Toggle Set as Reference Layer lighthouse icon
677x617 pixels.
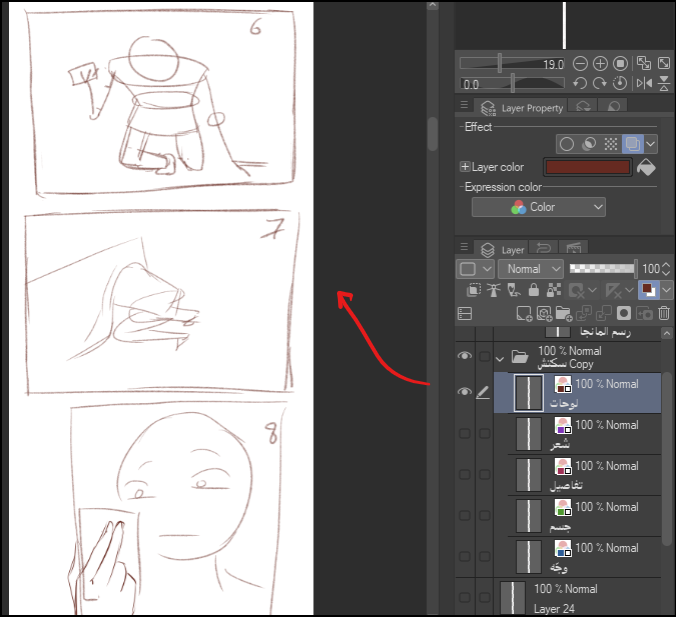(494, 290)
